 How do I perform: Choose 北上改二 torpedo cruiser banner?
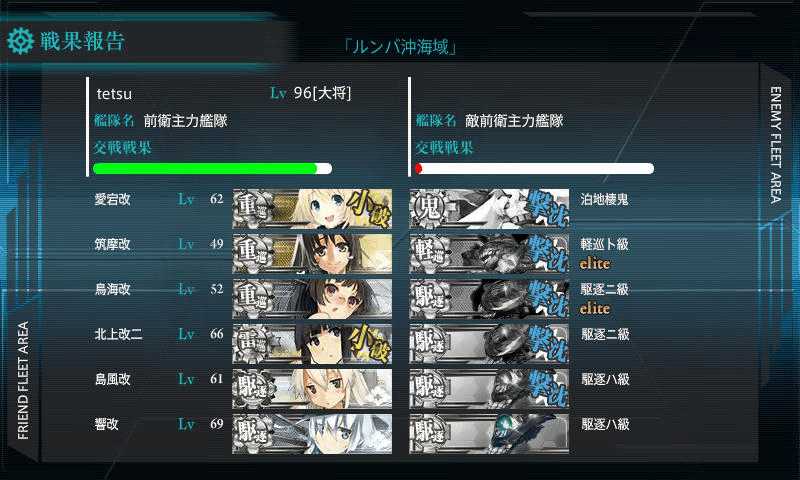(x=312, y=343)
